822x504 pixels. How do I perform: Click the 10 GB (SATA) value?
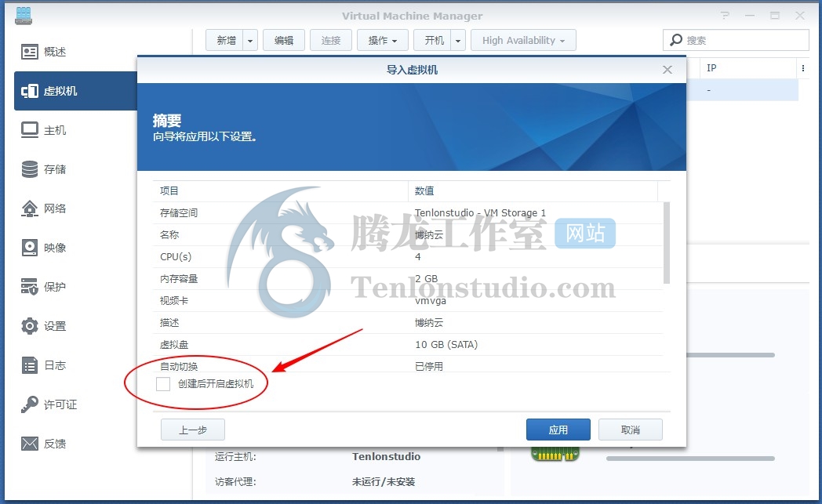(x=446, y=345)
